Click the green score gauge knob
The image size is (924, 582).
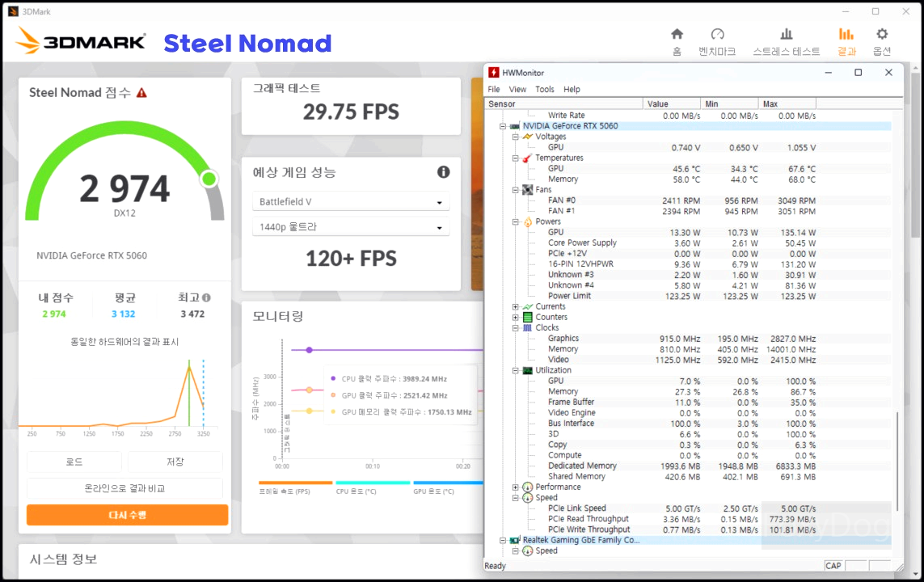click(209, 179)
